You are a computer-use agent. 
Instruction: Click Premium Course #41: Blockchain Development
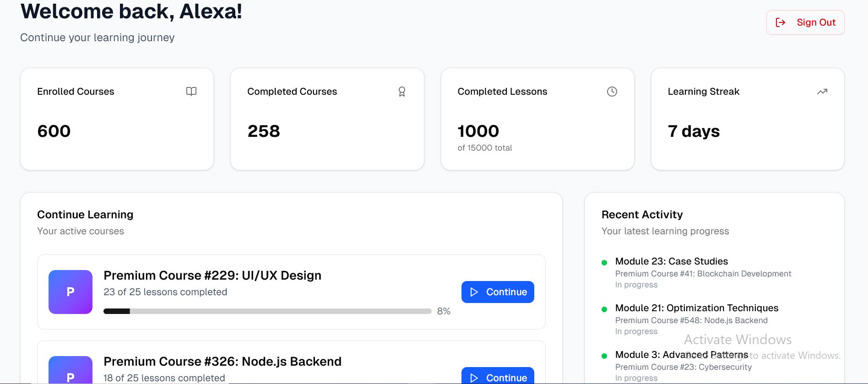tap(703, 274)
